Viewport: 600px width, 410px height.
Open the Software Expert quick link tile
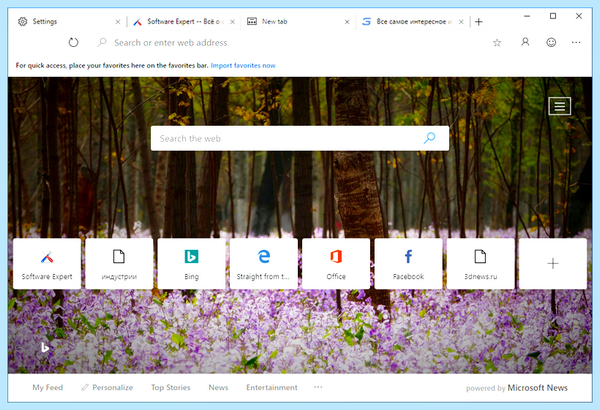click(x=47, y=263)
